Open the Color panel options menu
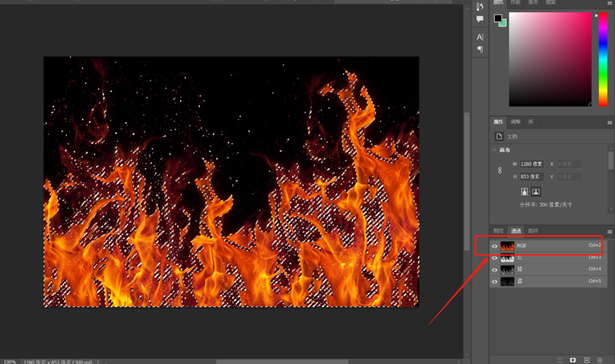 pyautogui.click(x=610, y=2)
